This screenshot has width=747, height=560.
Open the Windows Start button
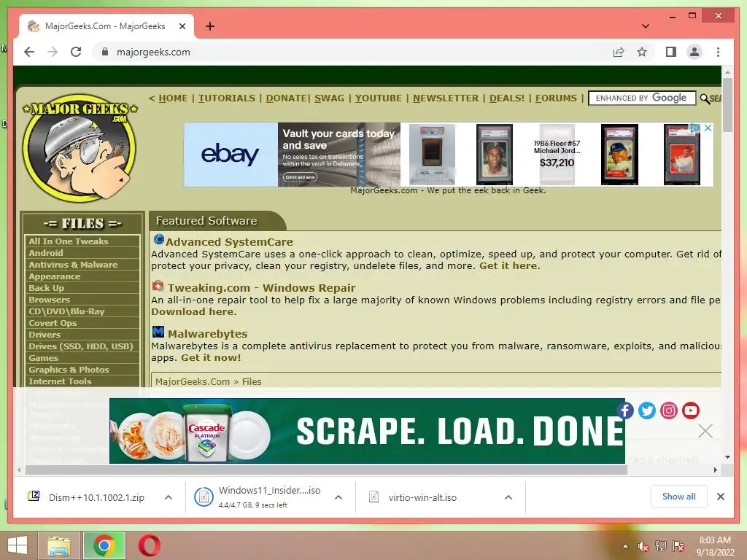[18, 545]
